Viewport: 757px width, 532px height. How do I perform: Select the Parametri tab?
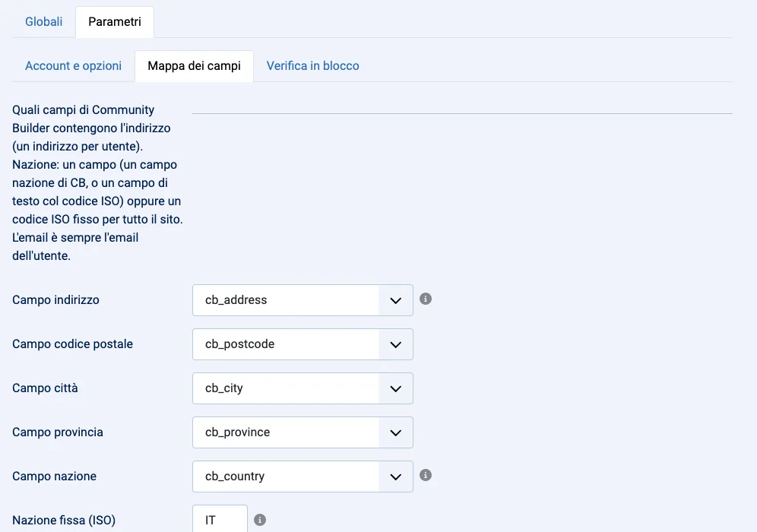tap(115, 22)
